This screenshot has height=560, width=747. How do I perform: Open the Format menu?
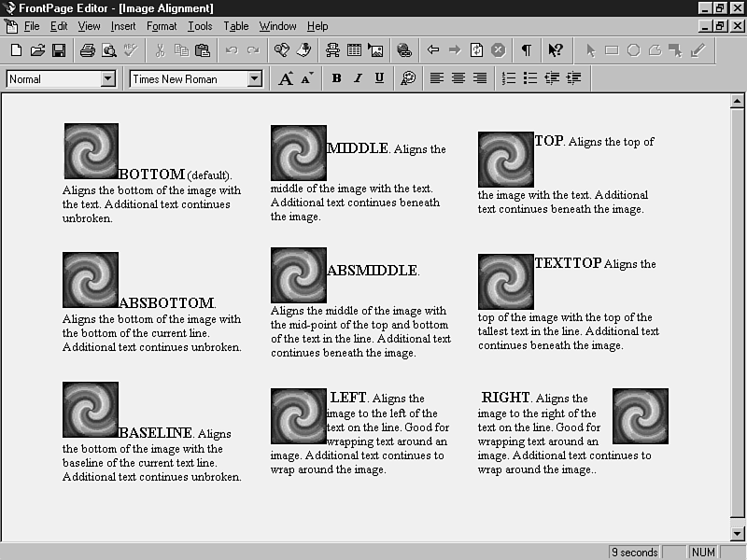(162, 26)
